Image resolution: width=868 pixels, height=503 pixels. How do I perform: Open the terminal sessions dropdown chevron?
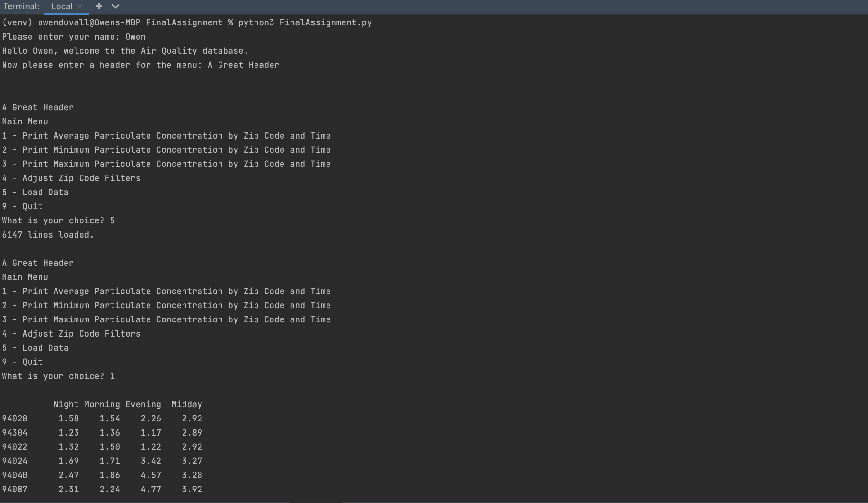pyautogui.click(x=115, y=6)
